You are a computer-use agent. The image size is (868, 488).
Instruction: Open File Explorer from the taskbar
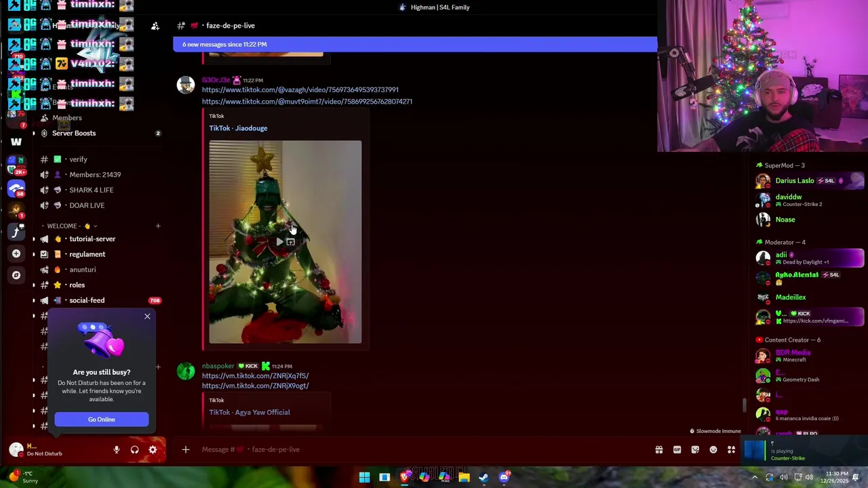coord(464,477)
